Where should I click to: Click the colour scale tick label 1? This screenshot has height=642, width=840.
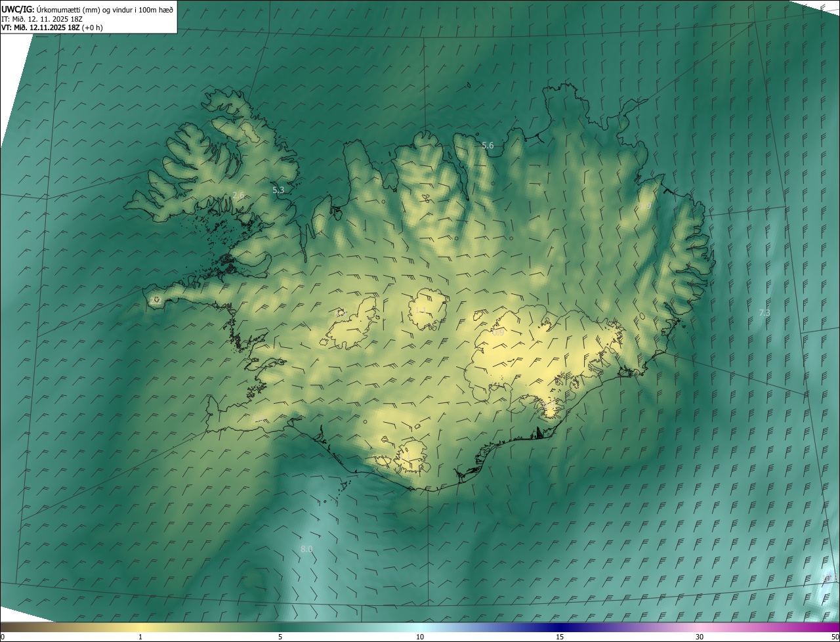click(140, 637)
